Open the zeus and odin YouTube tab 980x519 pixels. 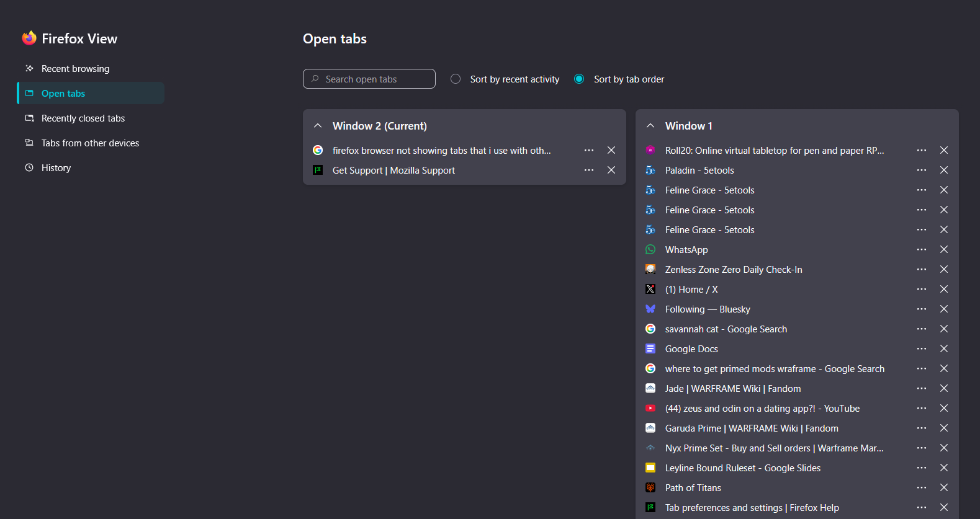(x=762, y=409)
